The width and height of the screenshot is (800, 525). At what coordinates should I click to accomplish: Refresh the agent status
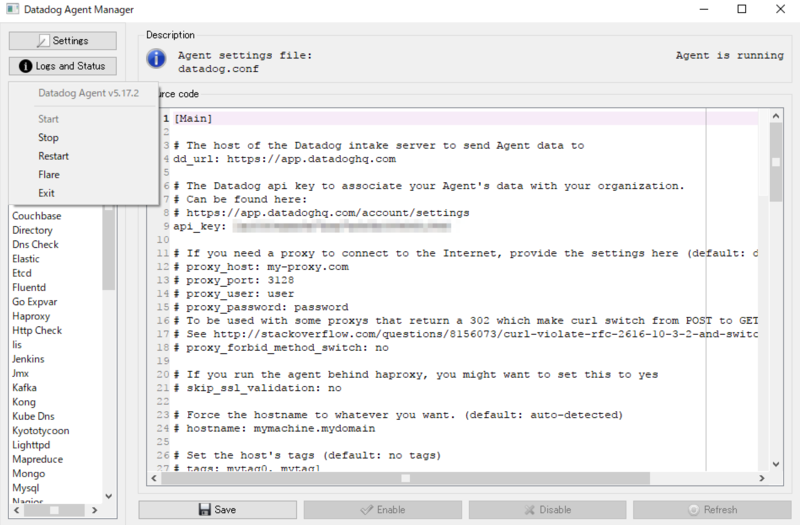(712, 510)
